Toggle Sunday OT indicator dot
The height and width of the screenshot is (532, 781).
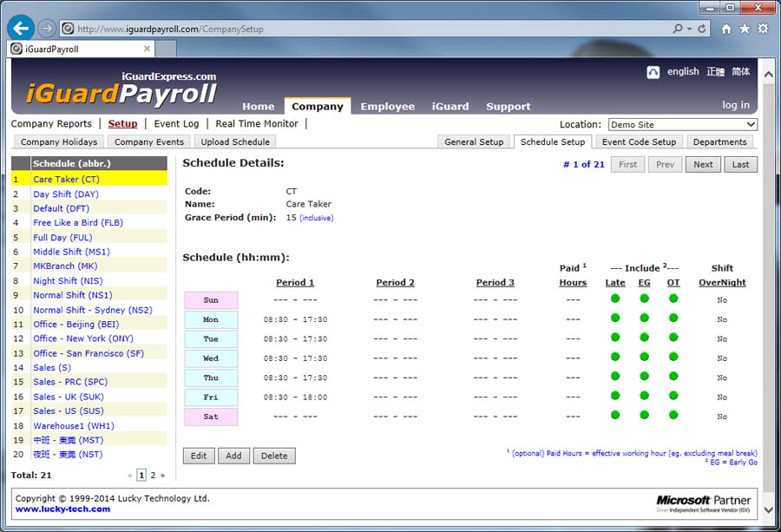(x=673, y=299)
